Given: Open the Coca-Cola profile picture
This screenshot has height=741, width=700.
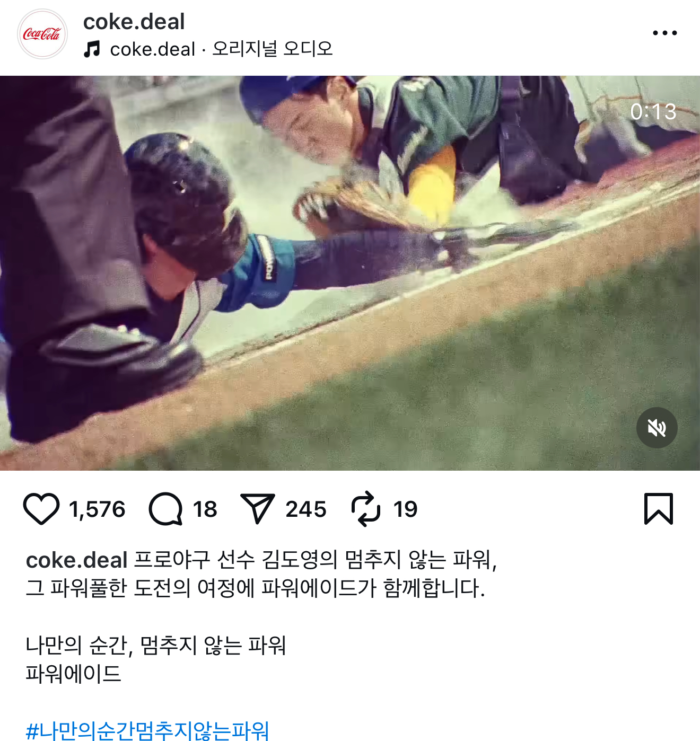Looking at the screenshot, I should tap(42, 34).
